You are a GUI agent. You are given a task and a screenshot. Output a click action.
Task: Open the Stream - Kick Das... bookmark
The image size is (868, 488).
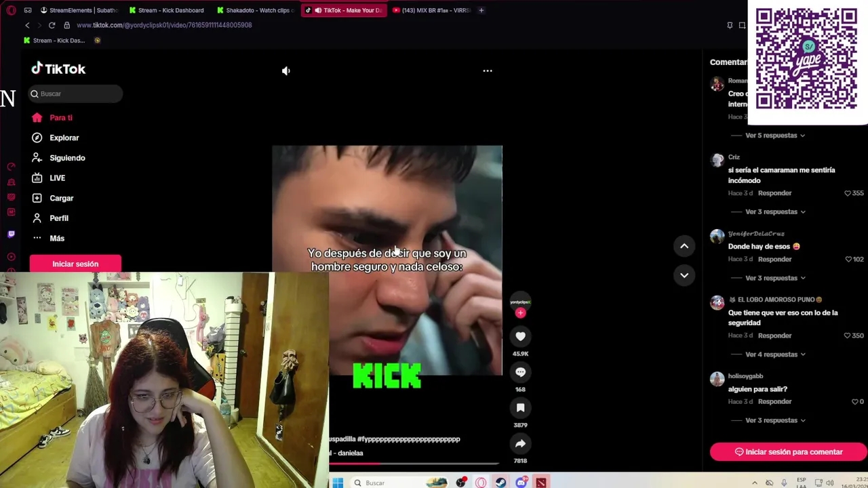point(54,41)
